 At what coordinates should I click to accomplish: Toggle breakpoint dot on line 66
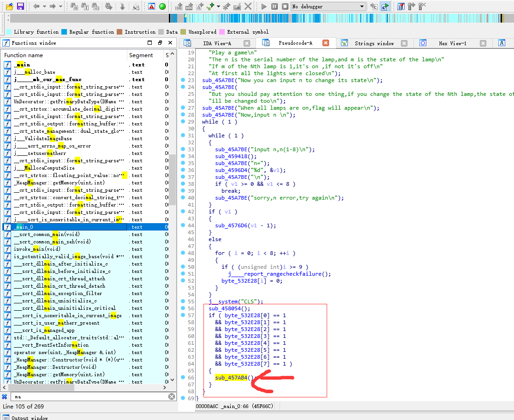(183, 378)
